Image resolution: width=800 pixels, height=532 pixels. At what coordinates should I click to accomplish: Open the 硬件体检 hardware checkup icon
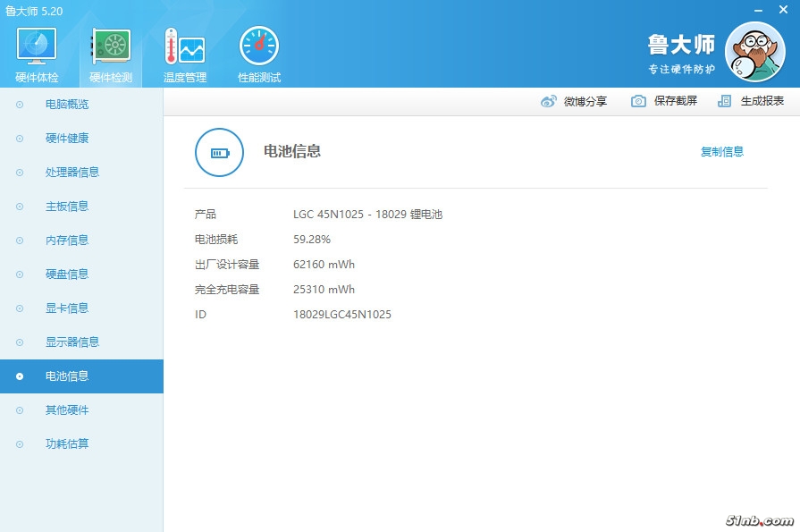point(37,47)
